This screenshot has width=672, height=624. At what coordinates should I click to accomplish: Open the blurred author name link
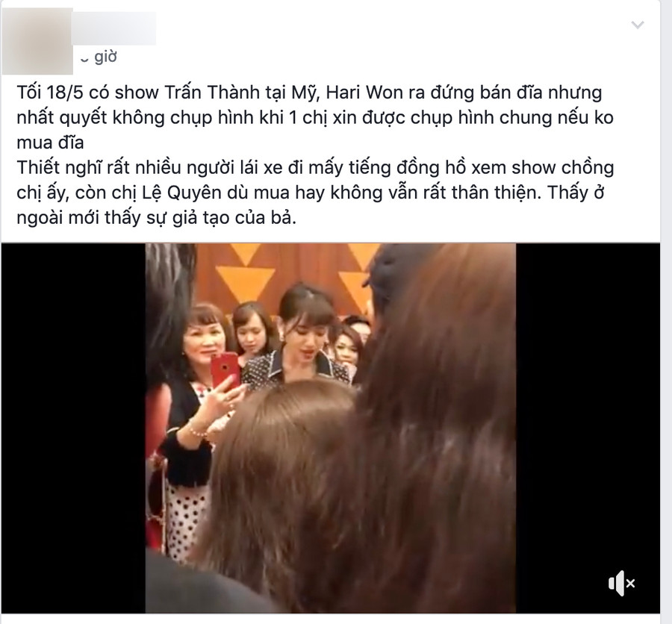[x=114, y=28]
